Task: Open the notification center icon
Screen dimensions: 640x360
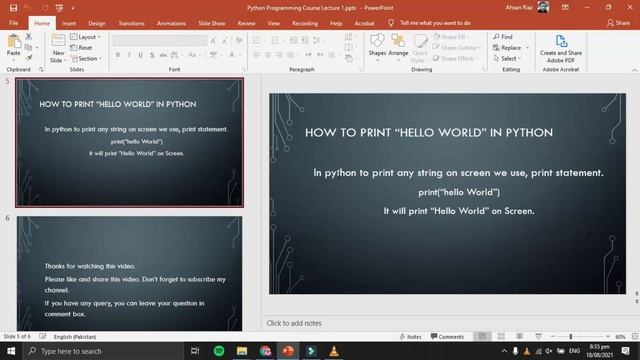Action: (x=626, y=351)
